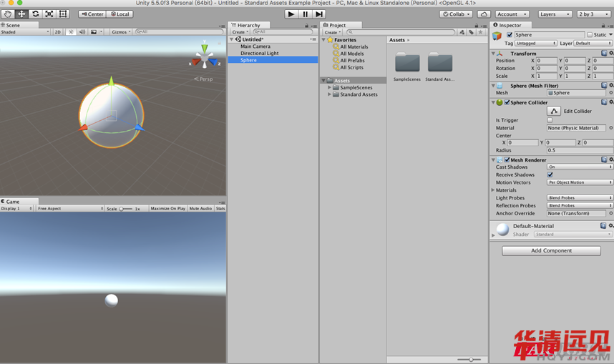Viewport: 614px width, 364px height.
Task: Click the Edit Collider button
Action: point(554,111)
